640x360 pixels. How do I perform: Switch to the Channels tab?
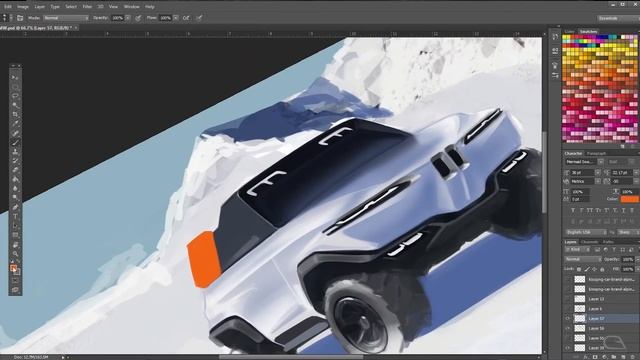click(589, 242)
